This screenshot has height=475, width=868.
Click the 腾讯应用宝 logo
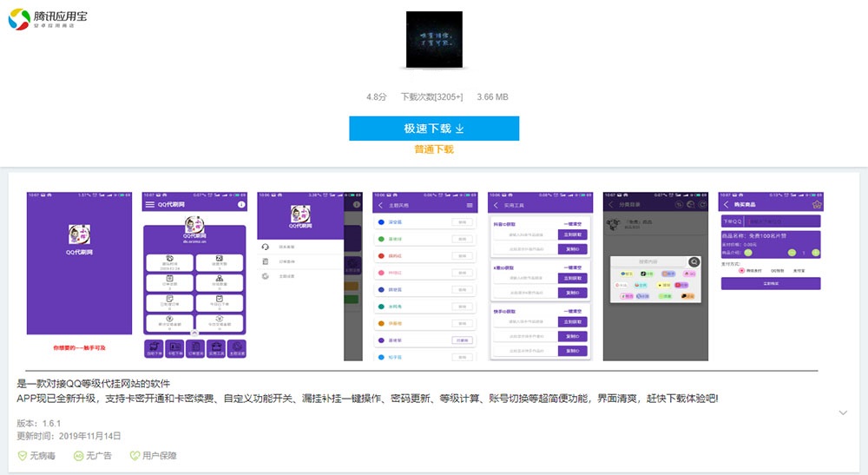coord(48,19)
